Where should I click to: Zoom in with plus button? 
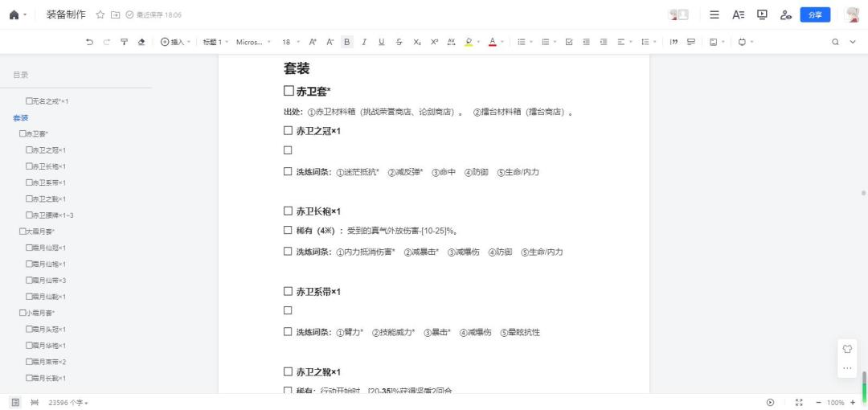853,402
